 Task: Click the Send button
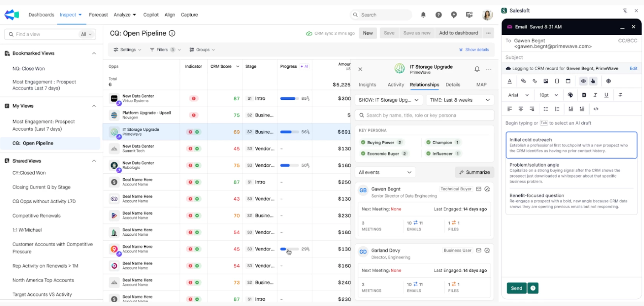click(x=516, y=288)
